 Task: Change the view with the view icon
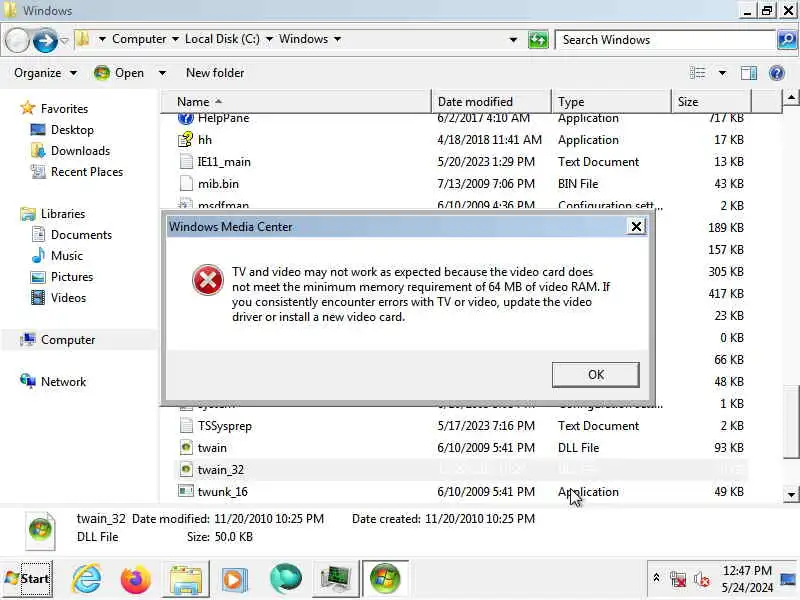point(697,73)
